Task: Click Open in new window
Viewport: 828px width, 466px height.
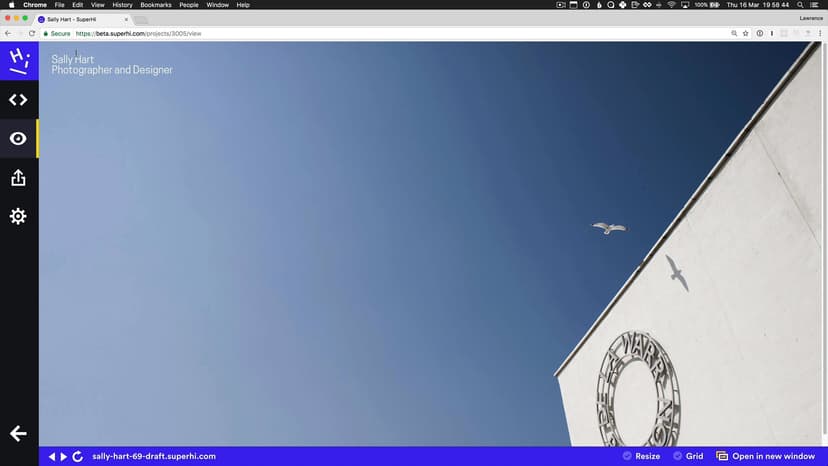Action: [x=766, y=456]
